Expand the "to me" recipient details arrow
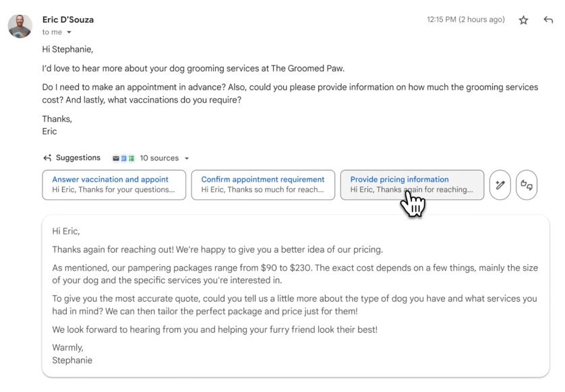Image resolution: width=565 pixels, height=392 pixels. [x=69, y=32]
